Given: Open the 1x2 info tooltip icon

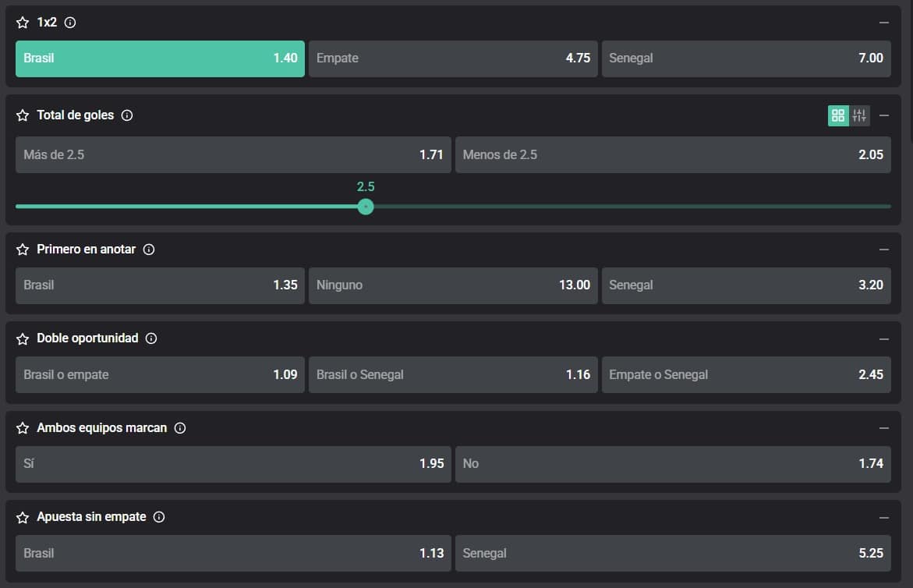Looking at the screenshot, I should [x=70, y=23].
